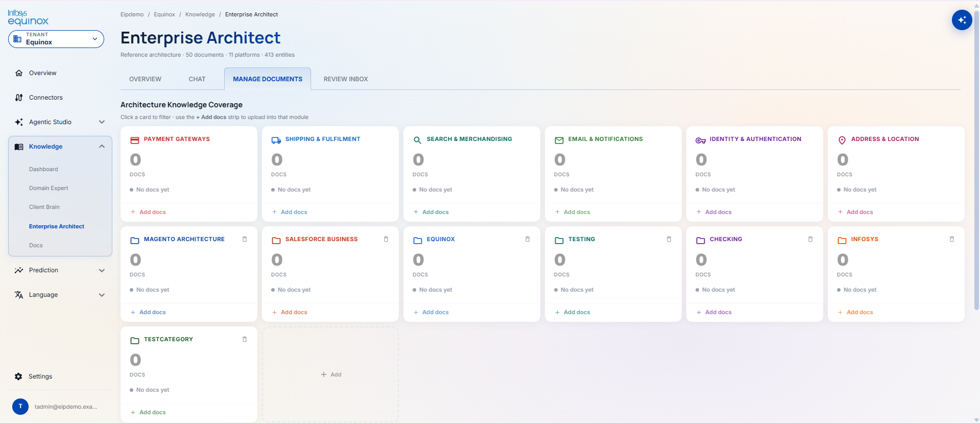Add docs to Search & Merchandising

pyautogui.click(x=431, y=212)
